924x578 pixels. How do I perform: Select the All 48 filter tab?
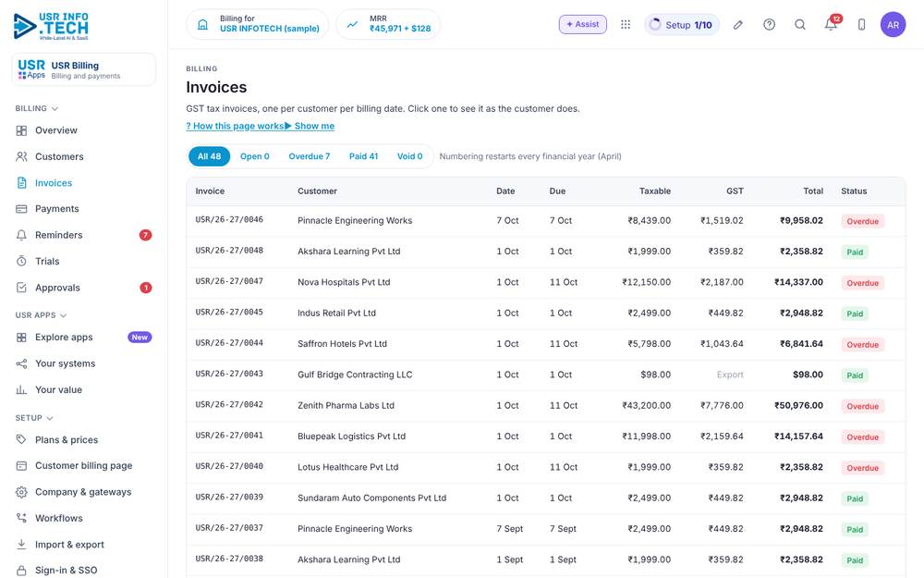(209, 156)
